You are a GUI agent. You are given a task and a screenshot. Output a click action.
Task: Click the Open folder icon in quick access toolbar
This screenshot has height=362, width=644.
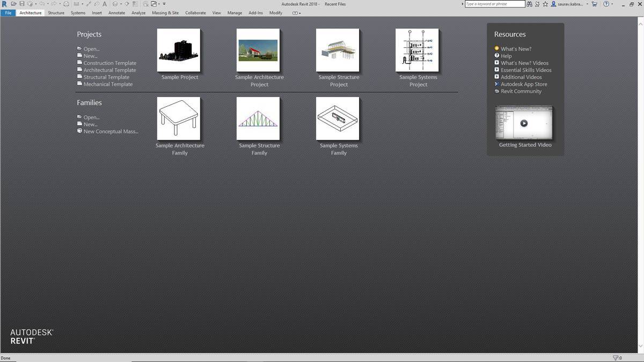[13, 4]
